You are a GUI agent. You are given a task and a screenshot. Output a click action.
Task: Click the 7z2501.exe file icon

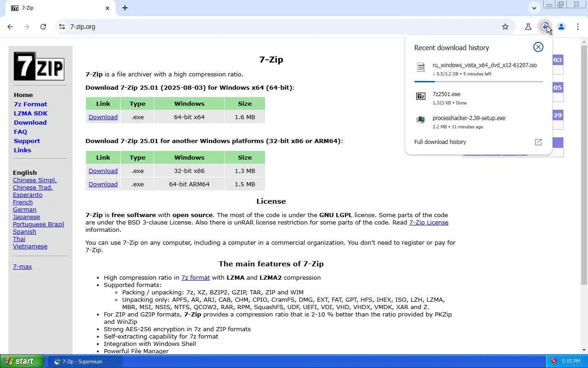coord(421,96)
